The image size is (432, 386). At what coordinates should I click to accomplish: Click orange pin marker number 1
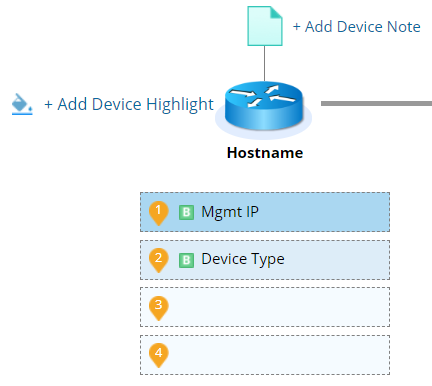(x=158, y=213)
